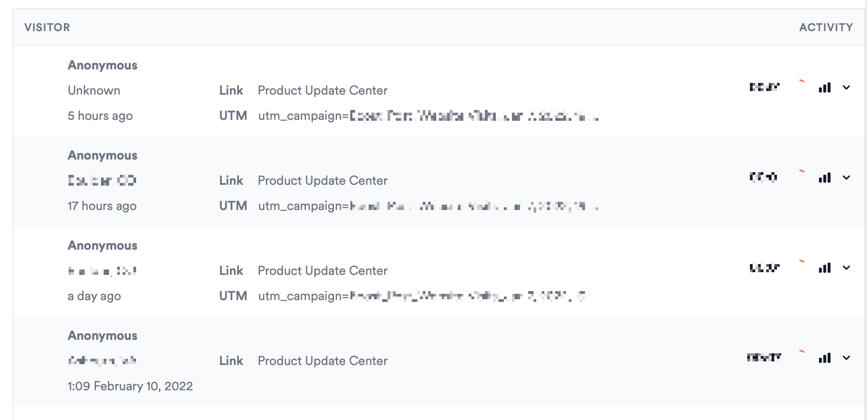
Task: Open Product Update Center link in third row
Action: 323,271
